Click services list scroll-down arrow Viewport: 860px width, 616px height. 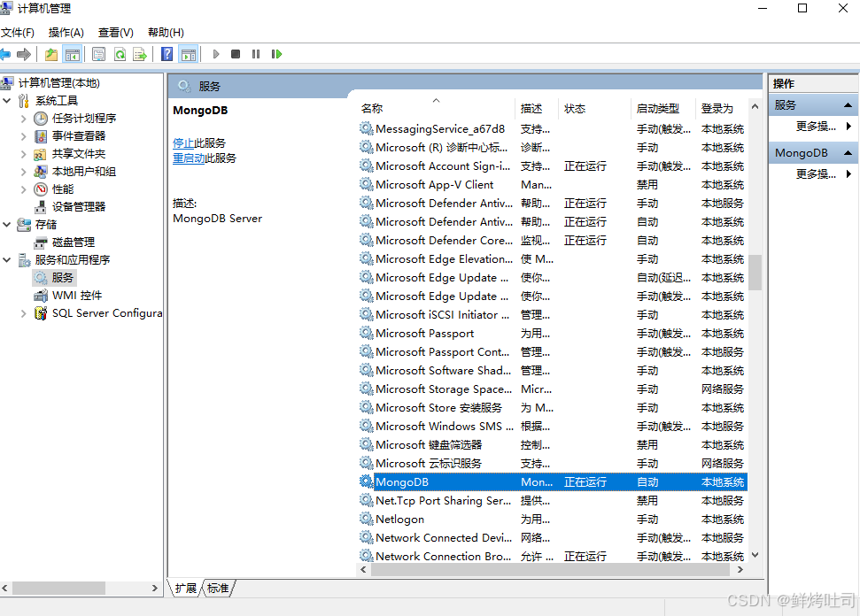coord(755,555)
